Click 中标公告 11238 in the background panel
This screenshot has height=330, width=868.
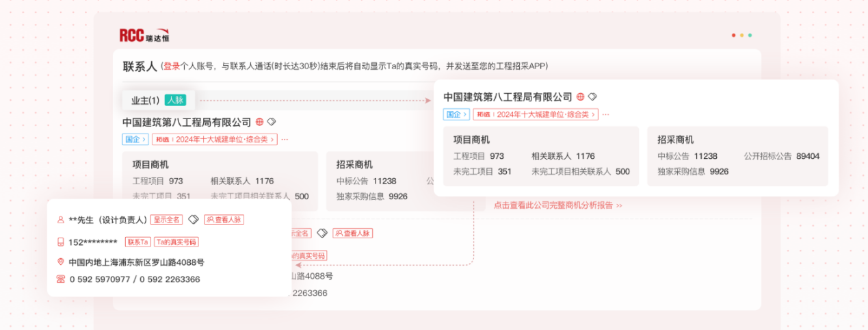[367, 181]
